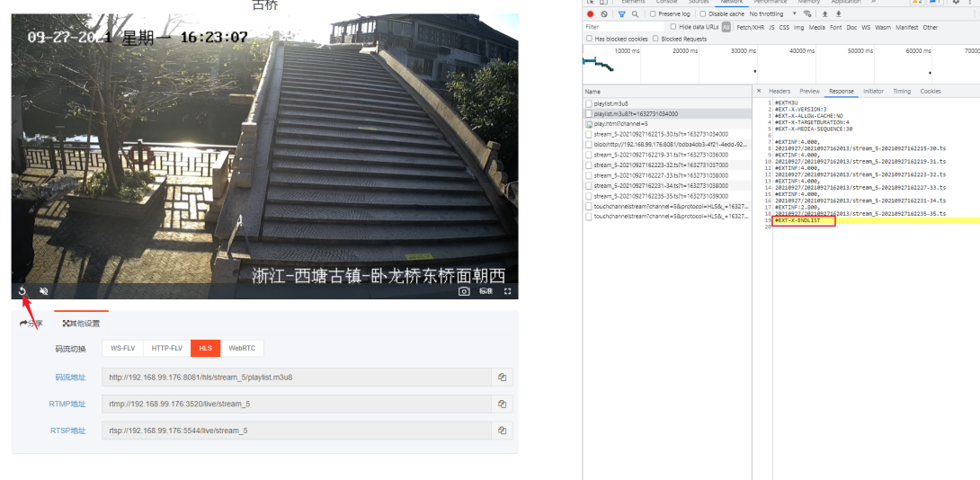Click the RTSP address field
The height and width of the screenshot is (480, 980).
click(297, 431)
